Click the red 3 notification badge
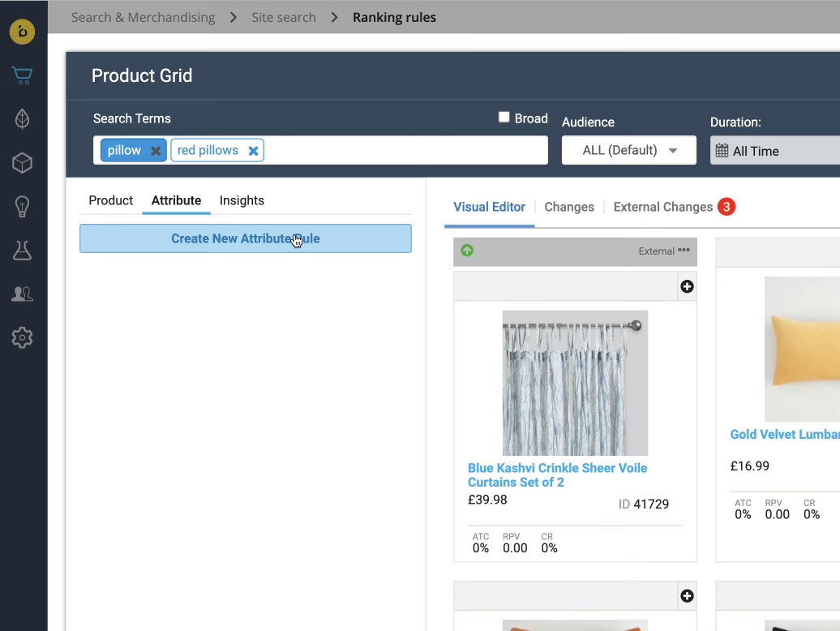The height and width of the screenshot is (631, 840). coord(726,207)
